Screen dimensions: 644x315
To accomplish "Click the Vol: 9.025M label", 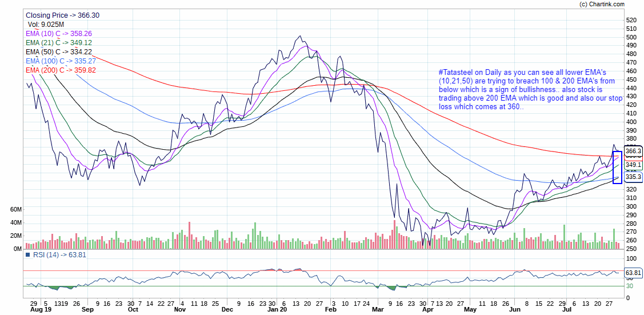I will point(46,25).
